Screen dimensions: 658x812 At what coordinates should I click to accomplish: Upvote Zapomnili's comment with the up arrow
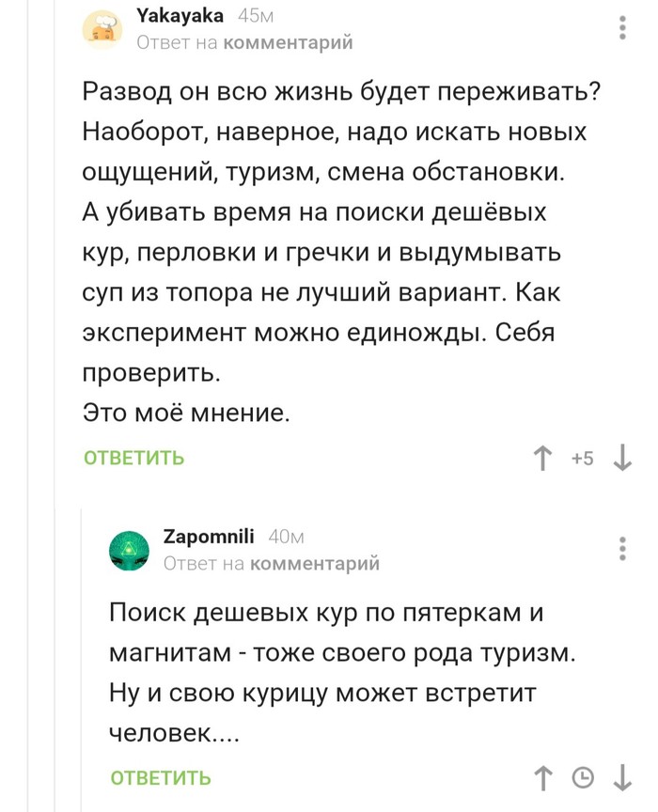point(542,777)
